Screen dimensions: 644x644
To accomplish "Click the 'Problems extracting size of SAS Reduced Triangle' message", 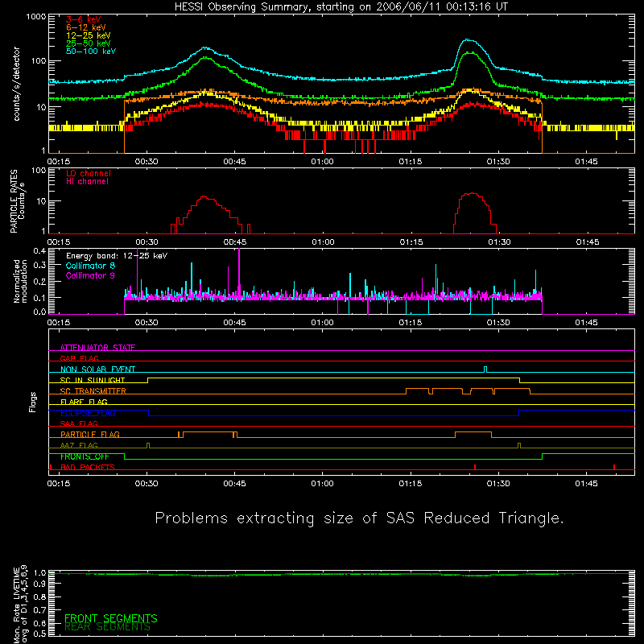I will pyautogui.click(x=359, y=518).
